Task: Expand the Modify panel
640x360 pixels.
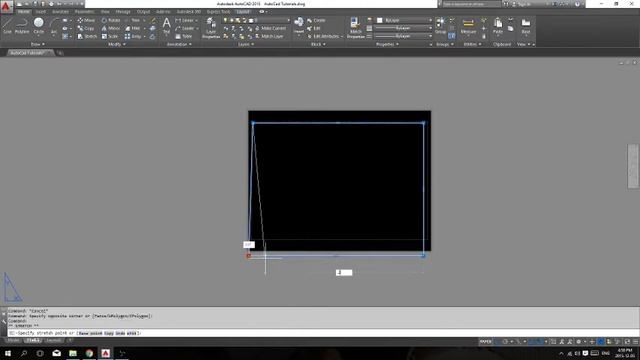Action: click(x=117, y=44)
